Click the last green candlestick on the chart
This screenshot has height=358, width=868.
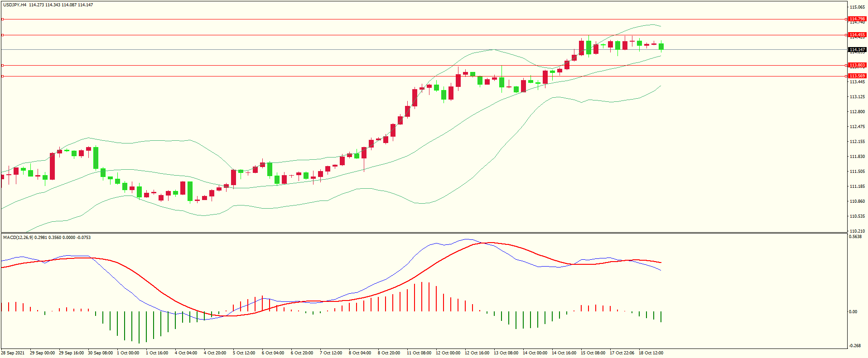tap(661, 46)
